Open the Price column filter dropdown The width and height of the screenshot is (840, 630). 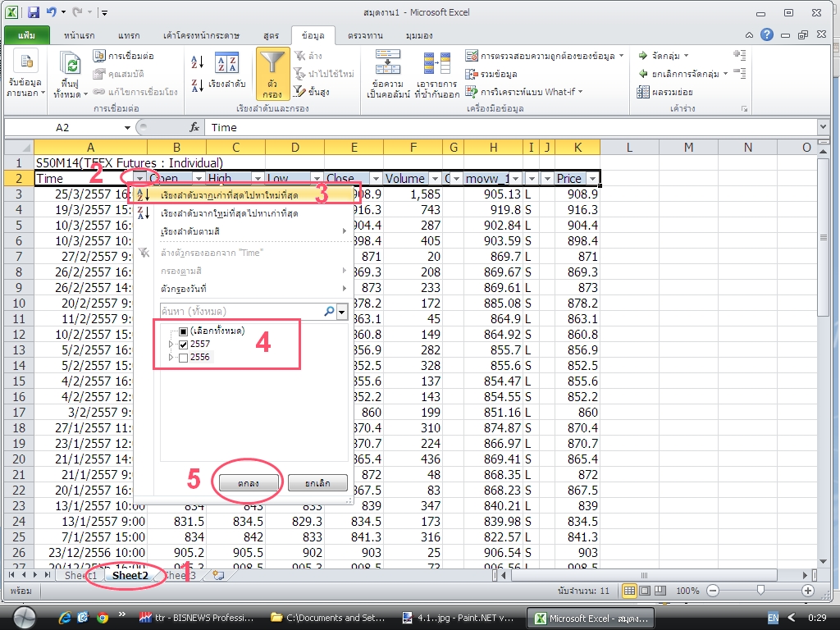(x=592, y=178)
